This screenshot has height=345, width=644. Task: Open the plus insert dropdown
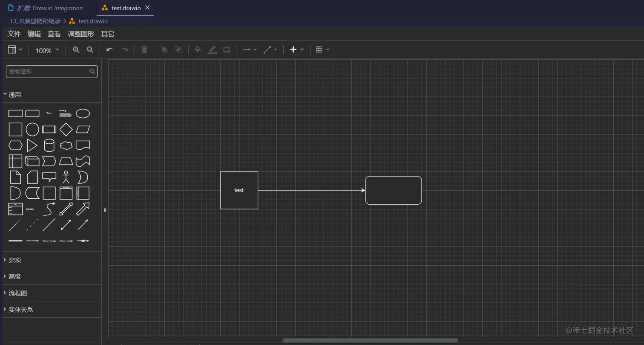click(x=297, y=50)
